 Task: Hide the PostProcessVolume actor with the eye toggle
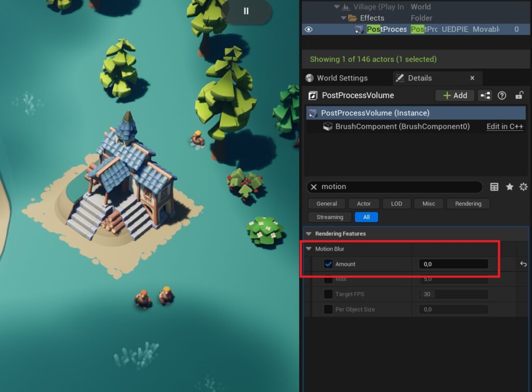click(309, 30)
